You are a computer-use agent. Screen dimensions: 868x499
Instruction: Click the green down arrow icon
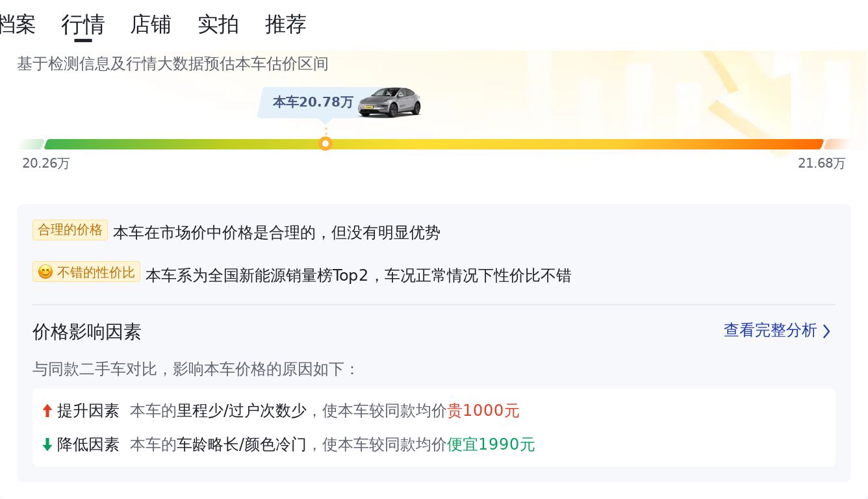(47, 444)
